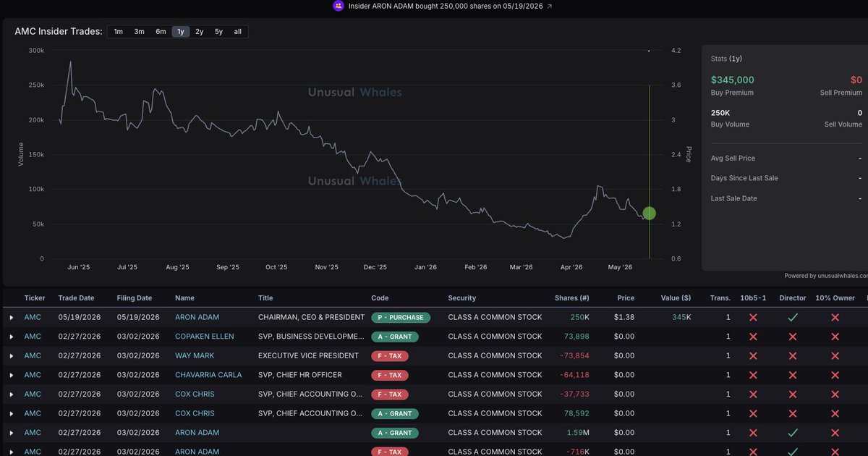Select the 1m time range
Screen dimensions: 868x456
point(118,31)
